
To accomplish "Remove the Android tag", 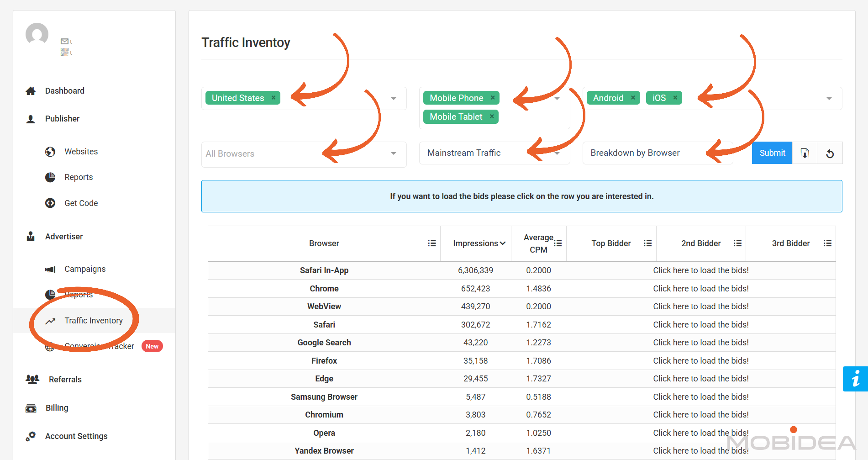I will [633, 98].
